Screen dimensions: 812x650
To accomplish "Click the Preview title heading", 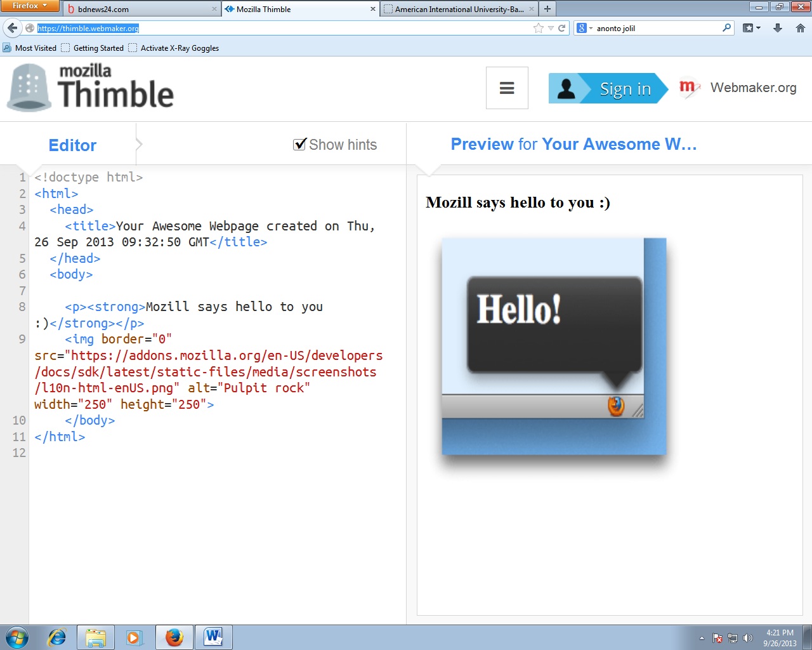I will pyautogui.click(x=573, y=144).
